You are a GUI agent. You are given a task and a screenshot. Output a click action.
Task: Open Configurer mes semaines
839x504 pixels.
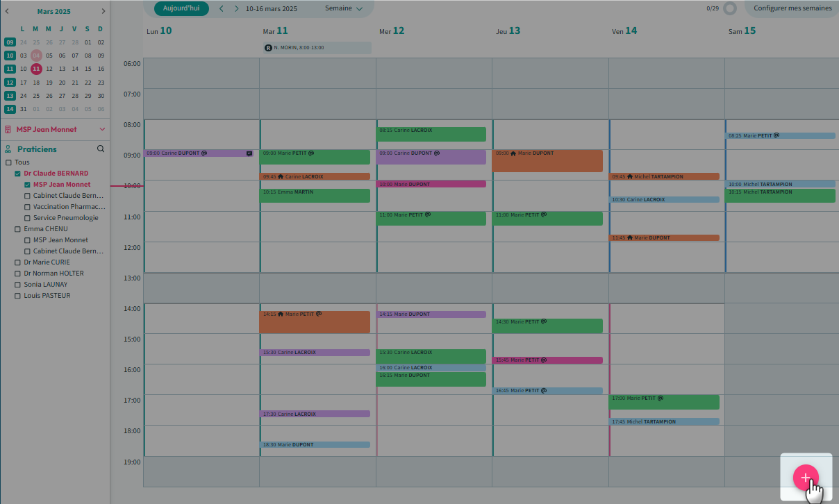click(x=792, y=9)
